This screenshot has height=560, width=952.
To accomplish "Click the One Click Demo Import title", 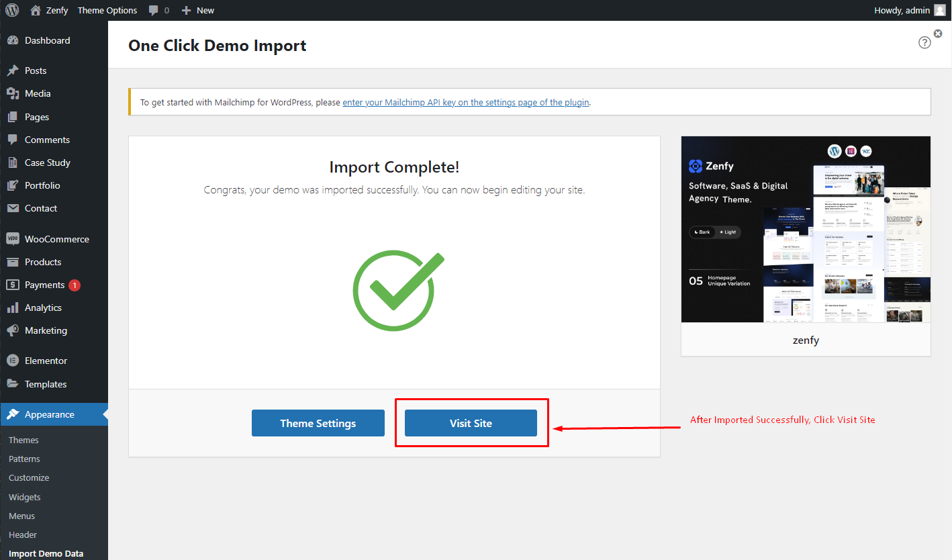I will 218,45.
